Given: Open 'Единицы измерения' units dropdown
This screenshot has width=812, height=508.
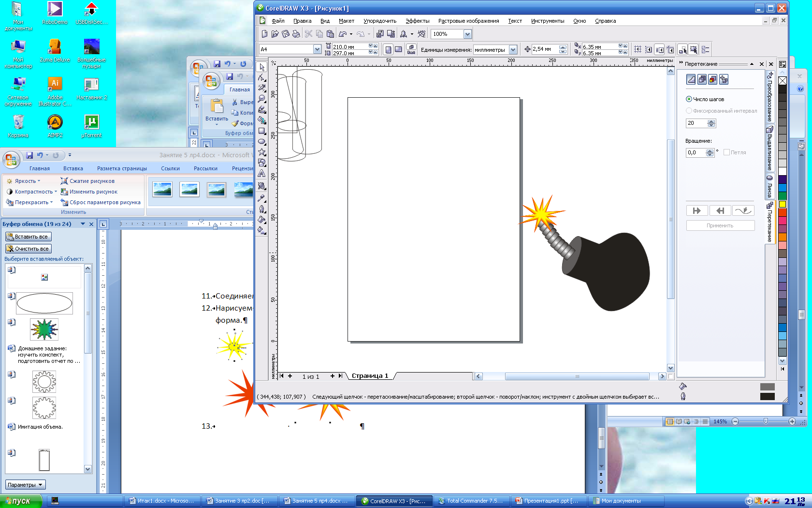Looking at the screenshot, I should click(513, 49).
